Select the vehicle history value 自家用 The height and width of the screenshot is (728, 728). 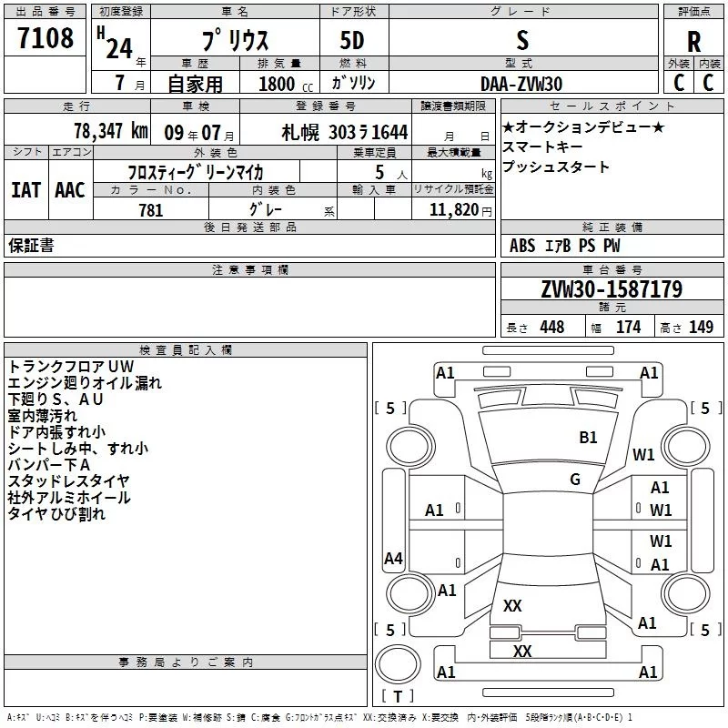195,84
